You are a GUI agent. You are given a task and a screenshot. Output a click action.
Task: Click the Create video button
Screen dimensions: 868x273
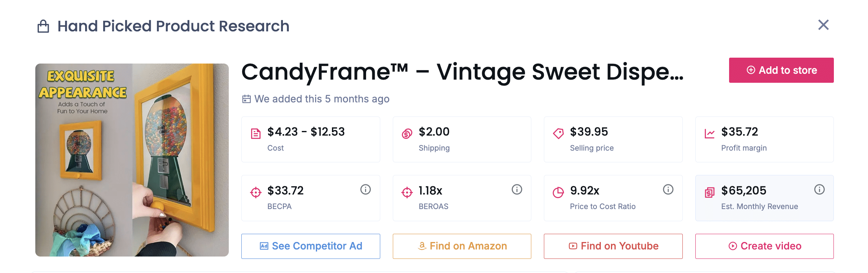click(764, 246)
